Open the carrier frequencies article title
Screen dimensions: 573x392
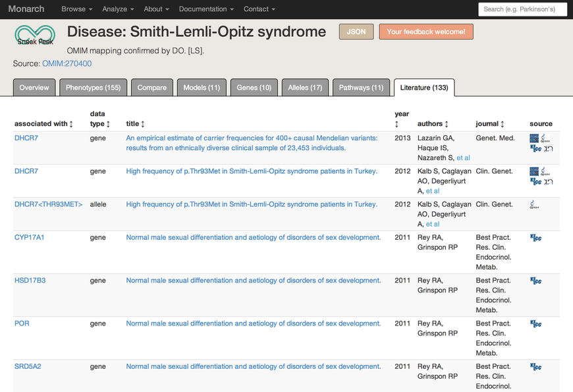coord(252,143)
